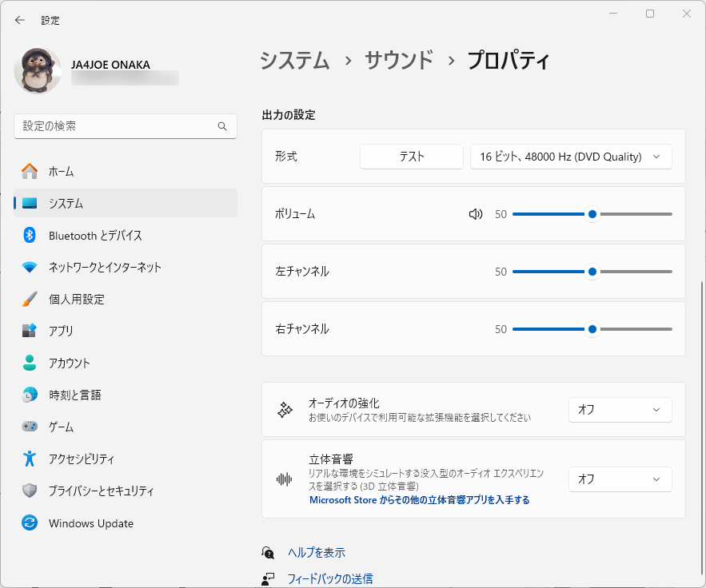Click the search magnifier icon

coord(222,126)
